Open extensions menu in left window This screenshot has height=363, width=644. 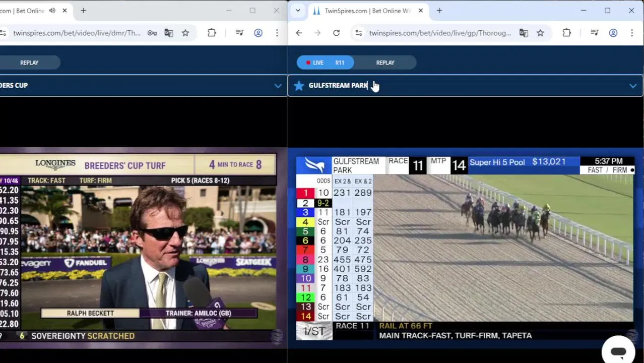[x=212, y=33]
